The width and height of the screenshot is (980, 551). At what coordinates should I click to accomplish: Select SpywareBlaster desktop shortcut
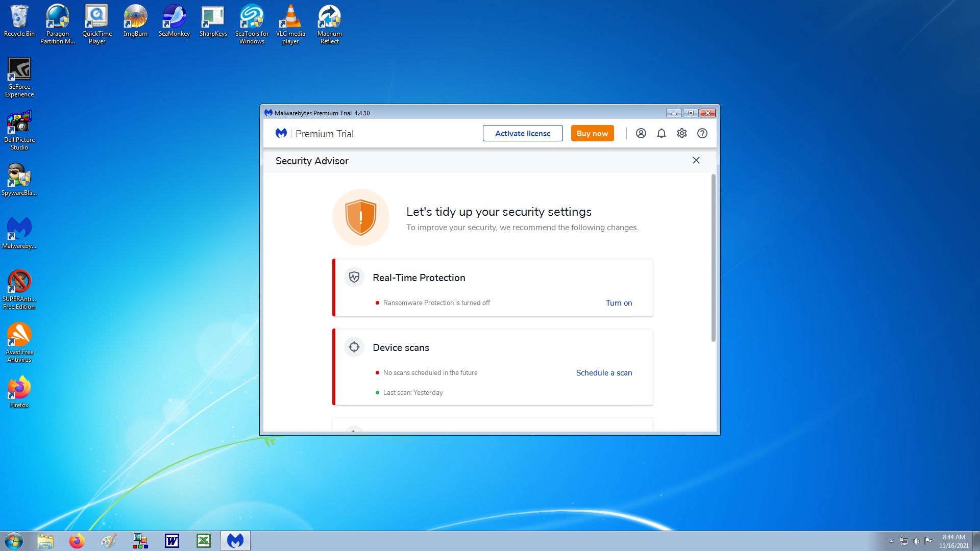click(x=19, y=180)
